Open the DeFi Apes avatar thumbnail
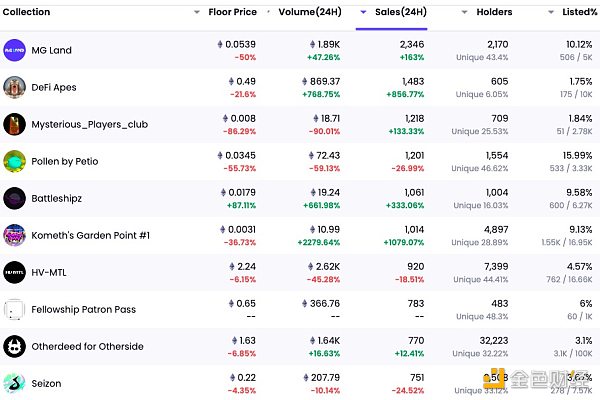 (15, 87)
